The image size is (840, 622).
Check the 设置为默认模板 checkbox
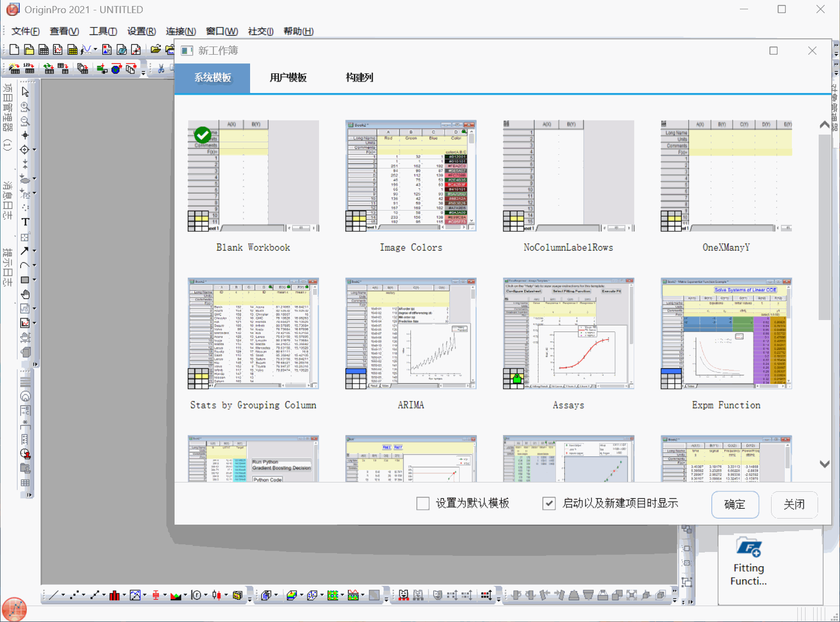click(x=422, y=503)
